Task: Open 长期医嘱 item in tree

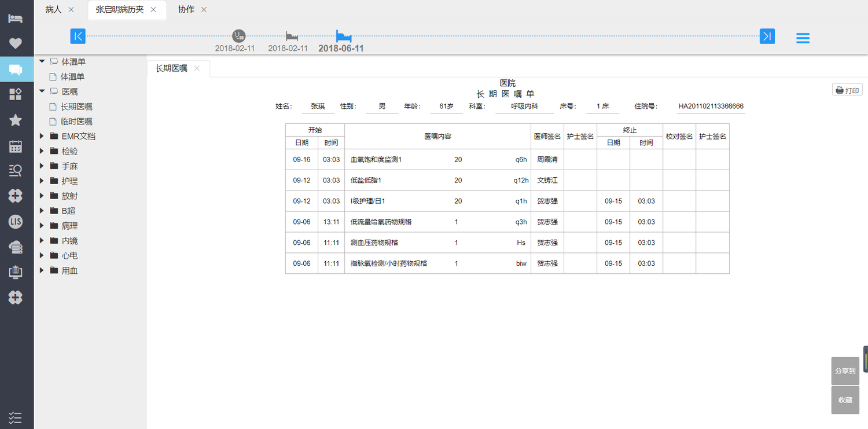Action: pyautogui.click(x=76, y=107)
